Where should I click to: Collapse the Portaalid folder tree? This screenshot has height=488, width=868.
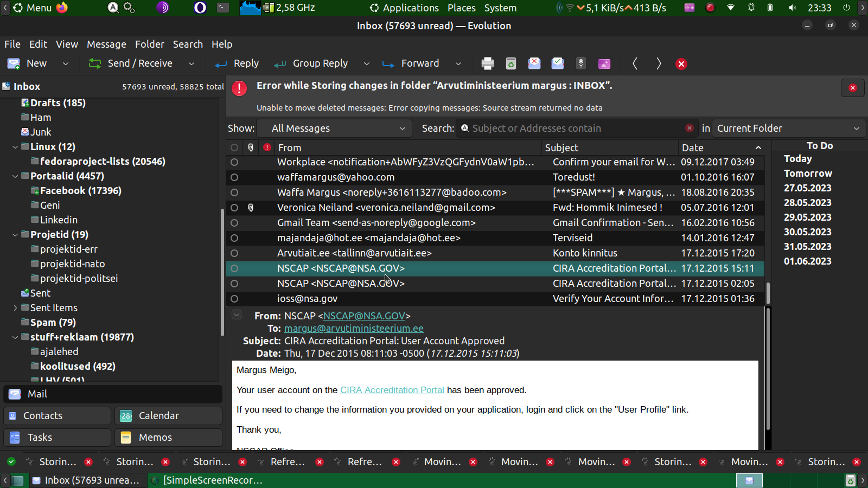click(x=15, y=176)
